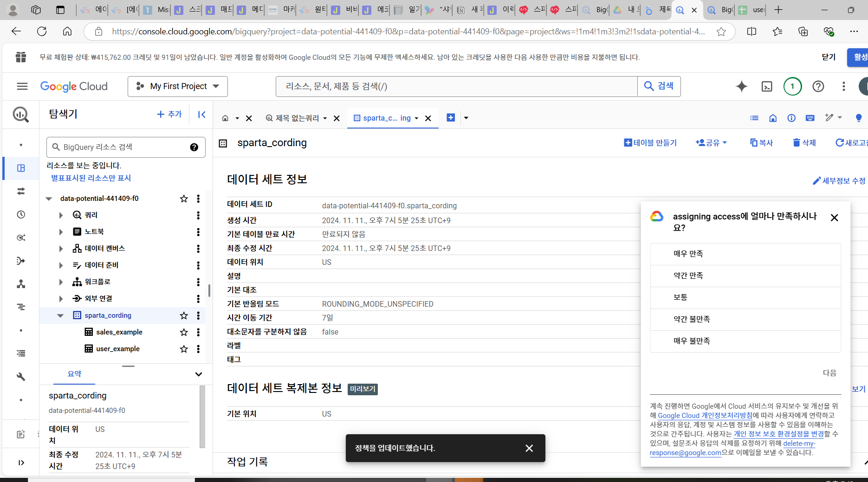Click 추가 add data button in explorer

point(169,114)
